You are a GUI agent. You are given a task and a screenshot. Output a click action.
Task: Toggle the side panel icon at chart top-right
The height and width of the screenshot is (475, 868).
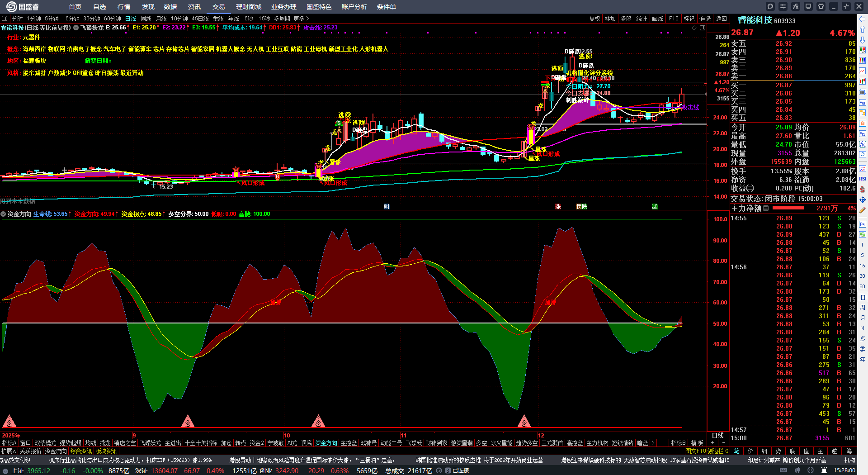(703, 28)
